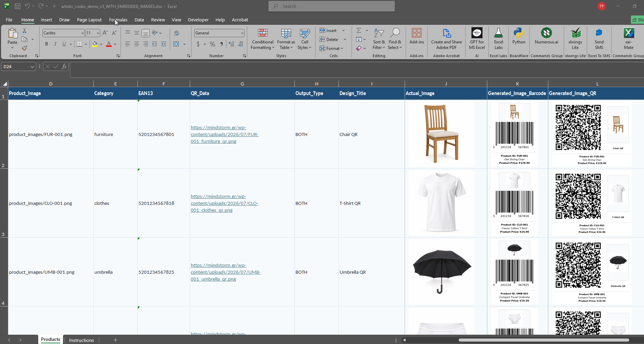Image resolution: width=644 pixels, height=344 pixels.
Task: Click the Merge & Center icon
Action: pos(176,44)
